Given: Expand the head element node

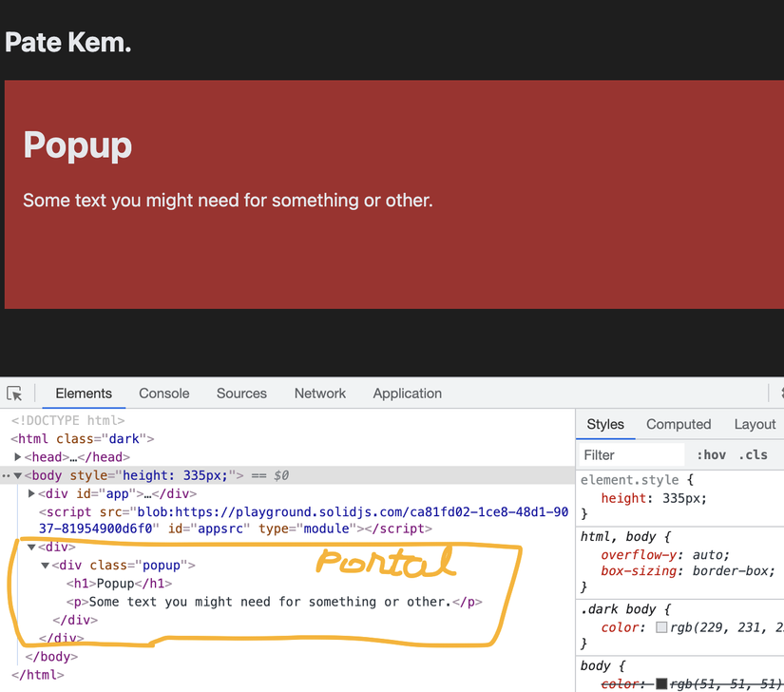Looking at the screenshot, I should pyautogui.click(x=17, y=457).
